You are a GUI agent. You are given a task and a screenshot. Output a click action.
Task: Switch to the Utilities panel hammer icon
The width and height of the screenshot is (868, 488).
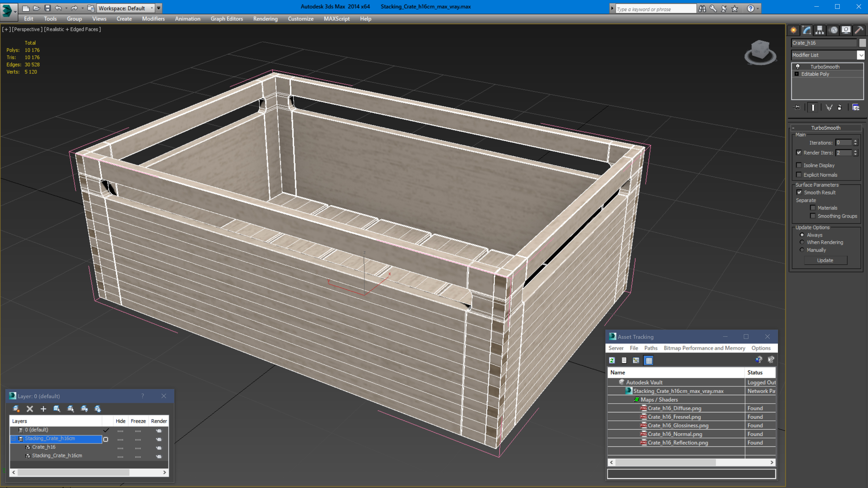[x=859, y=30]
